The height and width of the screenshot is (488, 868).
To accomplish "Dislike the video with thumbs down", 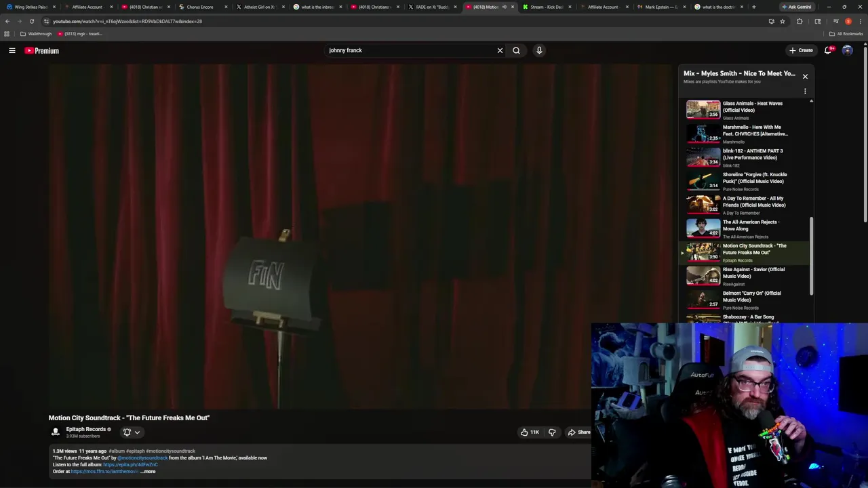I will click(x=552, y=432).
